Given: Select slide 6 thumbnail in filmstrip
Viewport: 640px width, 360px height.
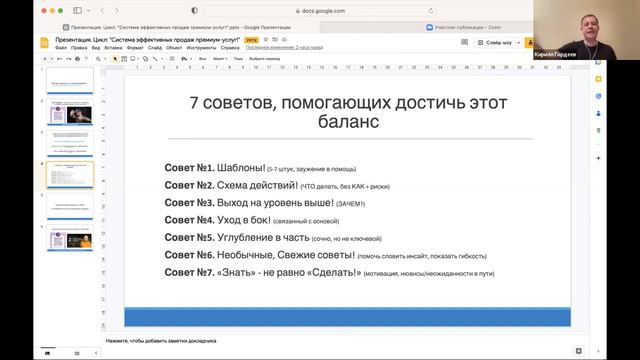Looking at the screenshot, I should [70, 238].
